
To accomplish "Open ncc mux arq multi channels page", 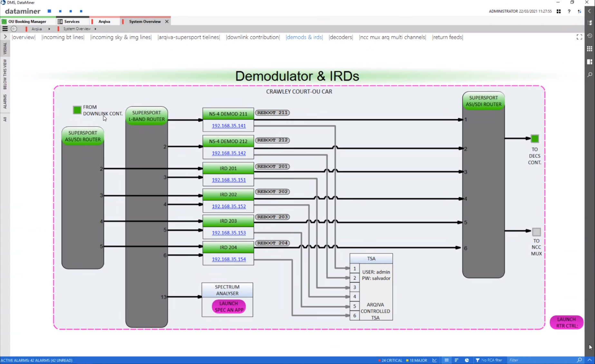I will pos(392,37).
